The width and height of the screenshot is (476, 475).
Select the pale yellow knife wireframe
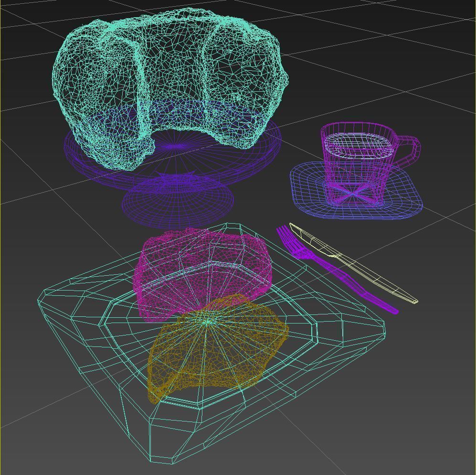[x=353, y=262]
